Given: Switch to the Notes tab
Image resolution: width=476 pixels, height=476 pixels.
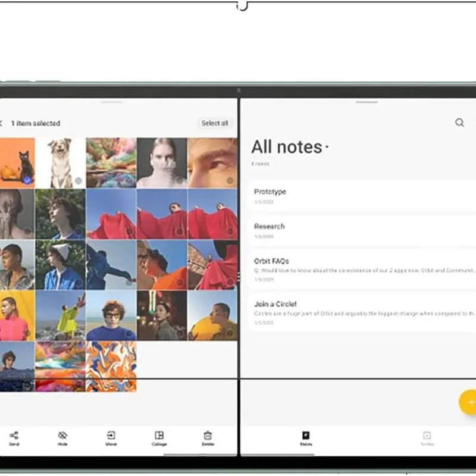Looking at the screenshot, I should pyautogui.click(x=306, y=439).
